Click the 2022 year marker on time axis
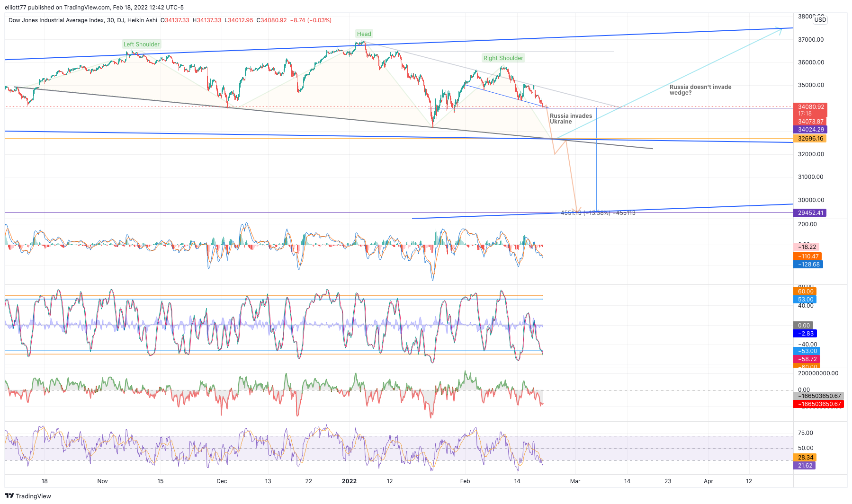The width and height of the screenshot is (852, 504). (349, 481)
